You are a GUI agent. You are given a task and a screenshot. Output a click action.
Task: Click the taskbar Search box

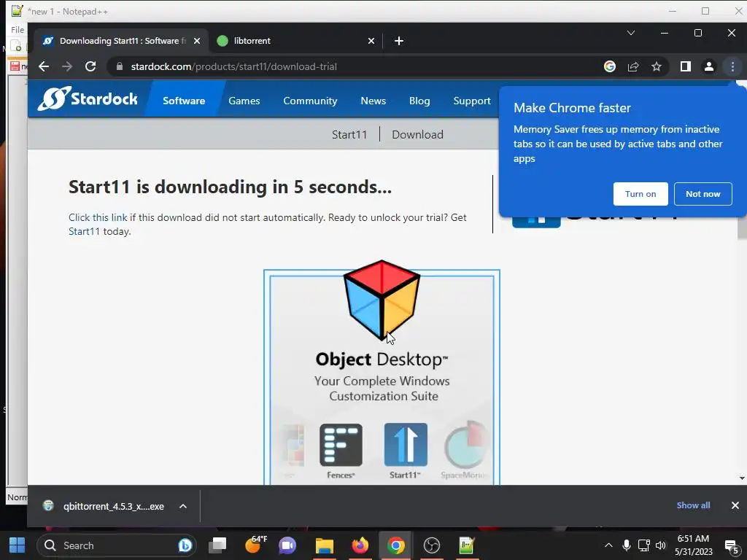(117, 545)
